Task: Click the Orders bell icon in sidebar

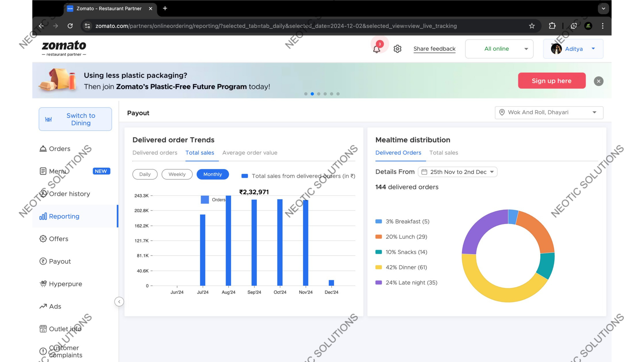Action: click(x=43, y=149)
